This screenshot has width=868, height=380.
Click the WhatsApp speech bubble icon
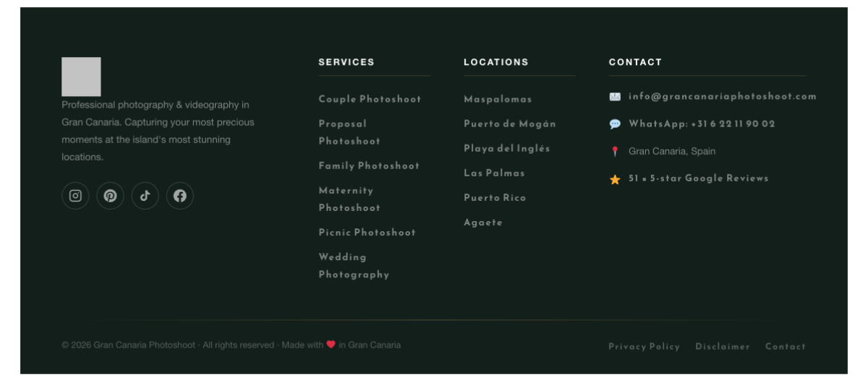click(x=615, y=124)
